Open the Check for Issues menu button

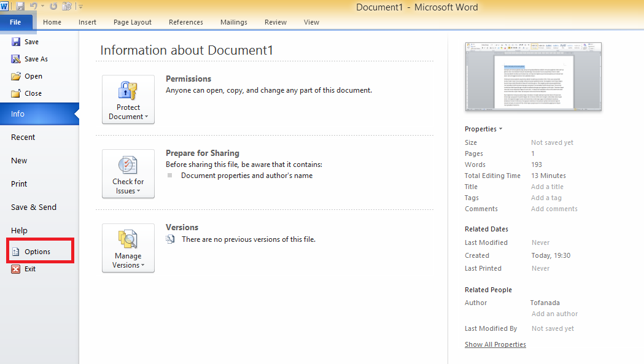click(x=128, y=174)
